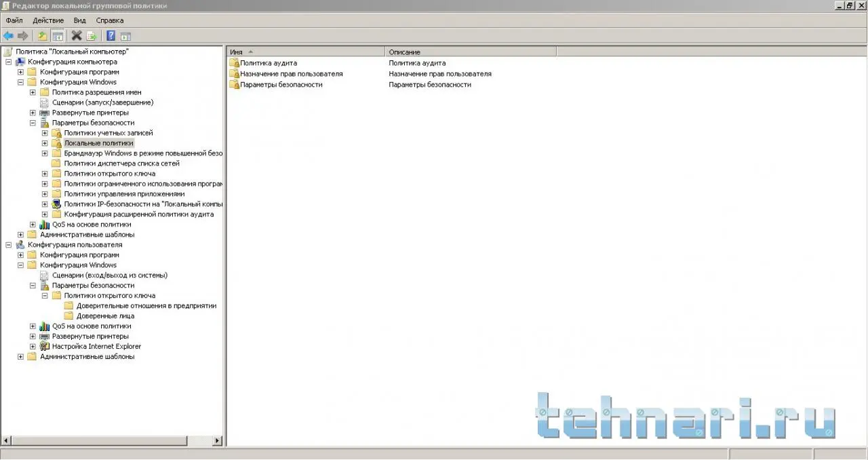Toggle the console tree pane toolbar icon
Screen dimensions: 868x460
(x=58, y=36)
